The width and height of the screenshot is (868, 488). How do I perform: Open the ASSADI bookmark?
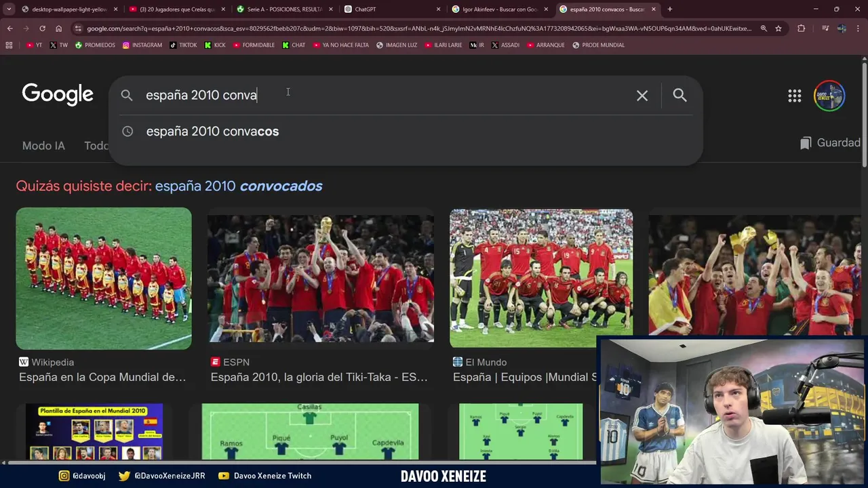click(x=505, y=45)
